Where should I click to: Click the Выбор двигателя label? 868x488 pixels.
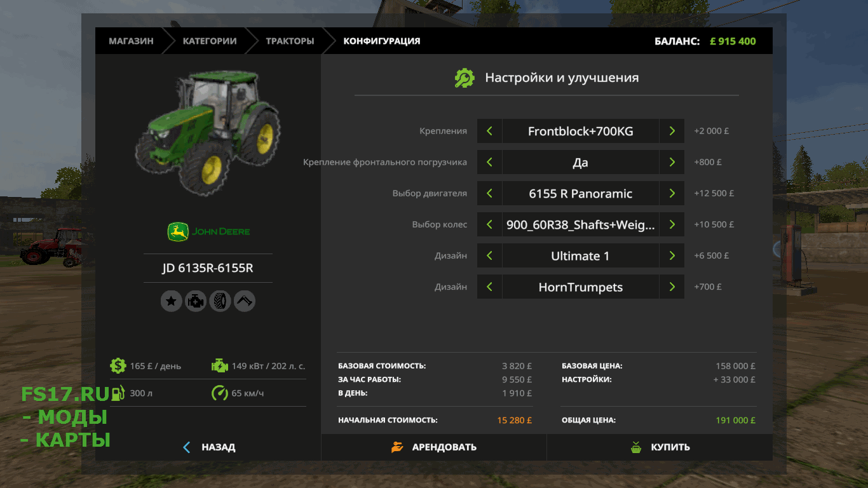tap(430, 193)
